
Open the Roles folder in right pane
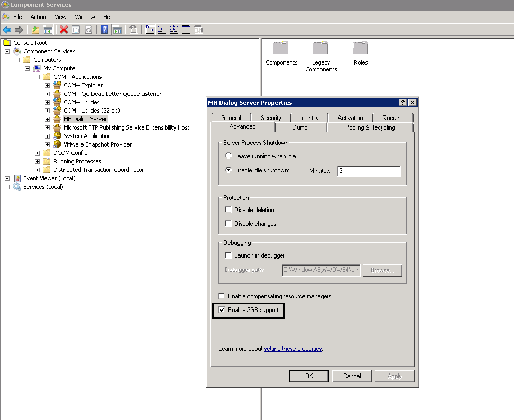coord(361,53)
